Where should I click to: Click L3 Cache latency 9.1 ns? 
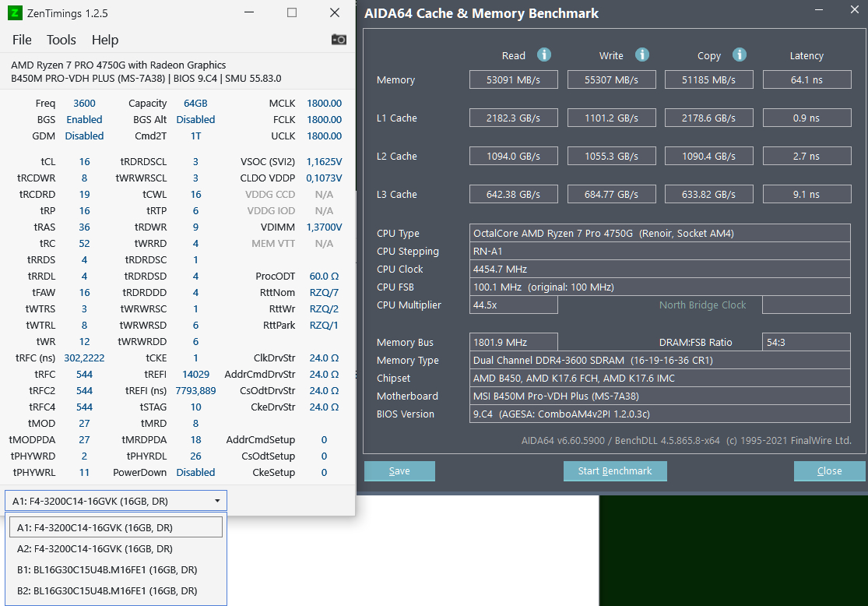pyautogui.click(x=807, y=195)
